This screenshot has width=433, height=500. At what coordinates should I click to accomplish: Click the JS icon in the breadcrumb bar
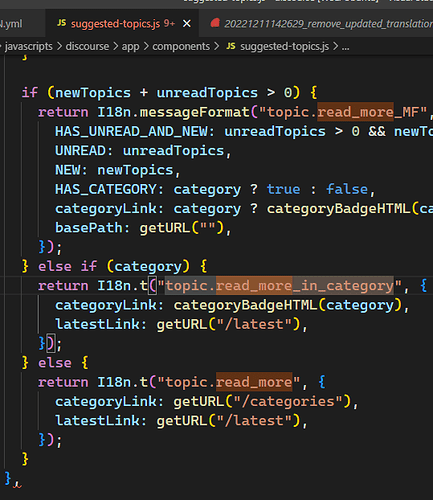(231, 46)
